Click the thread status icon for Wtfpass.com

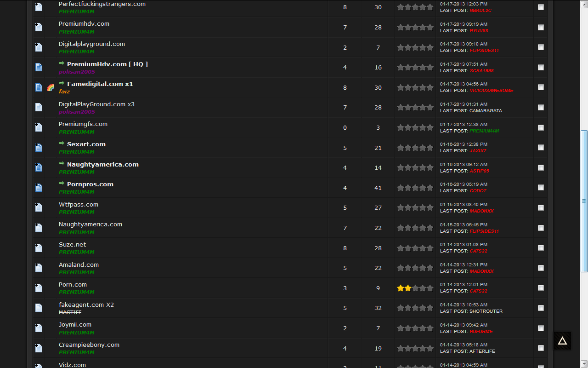click(39, 208)
